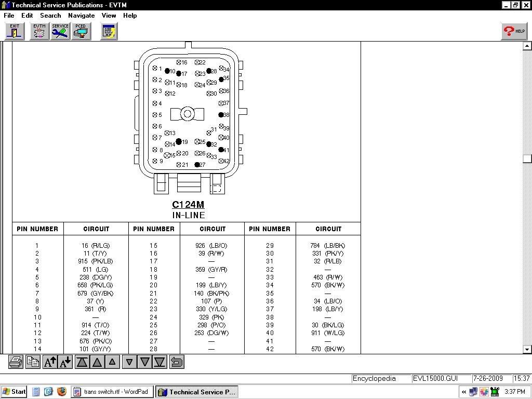
Task: Click circuit cell 784 (LB/BK)
Action: pos(328,245)
